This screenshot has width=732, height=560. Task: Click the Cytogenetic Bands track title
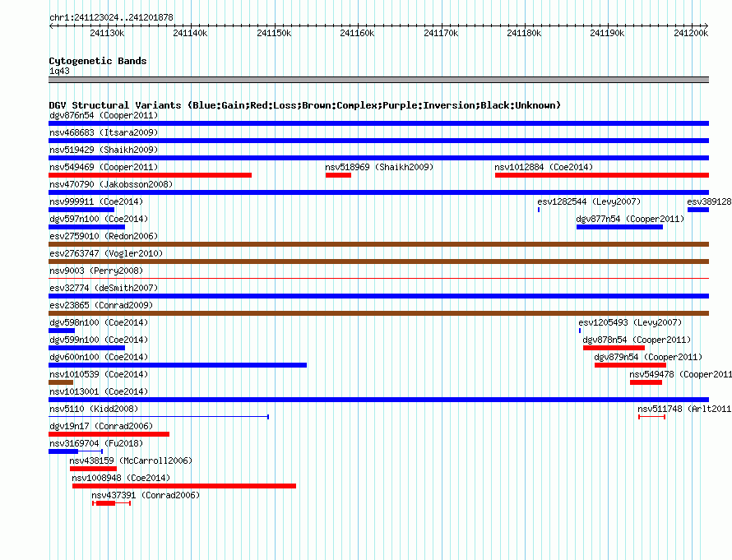(98, 61)
